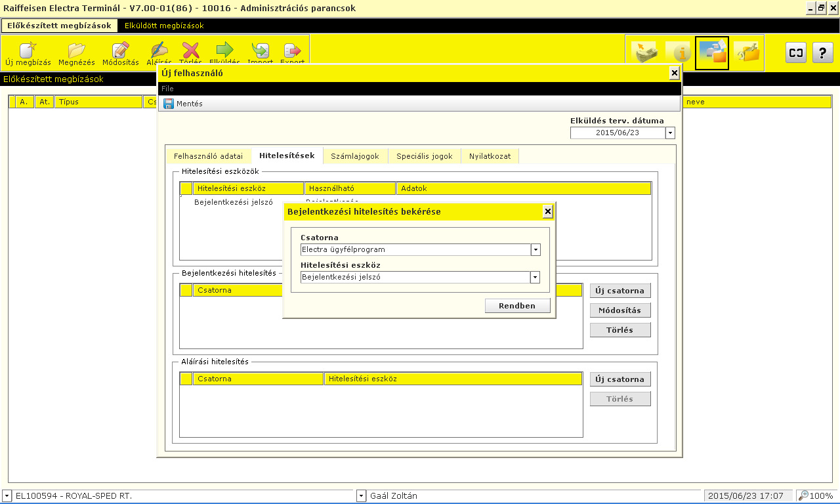Click Új csatorna in Aláírási hitelesítés
This screenshot has width=840, height=504.
click(x=620, y=379)
